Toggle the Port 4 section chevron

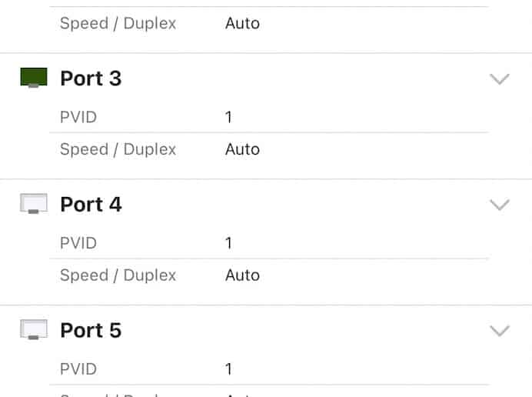tap(500, 205)
